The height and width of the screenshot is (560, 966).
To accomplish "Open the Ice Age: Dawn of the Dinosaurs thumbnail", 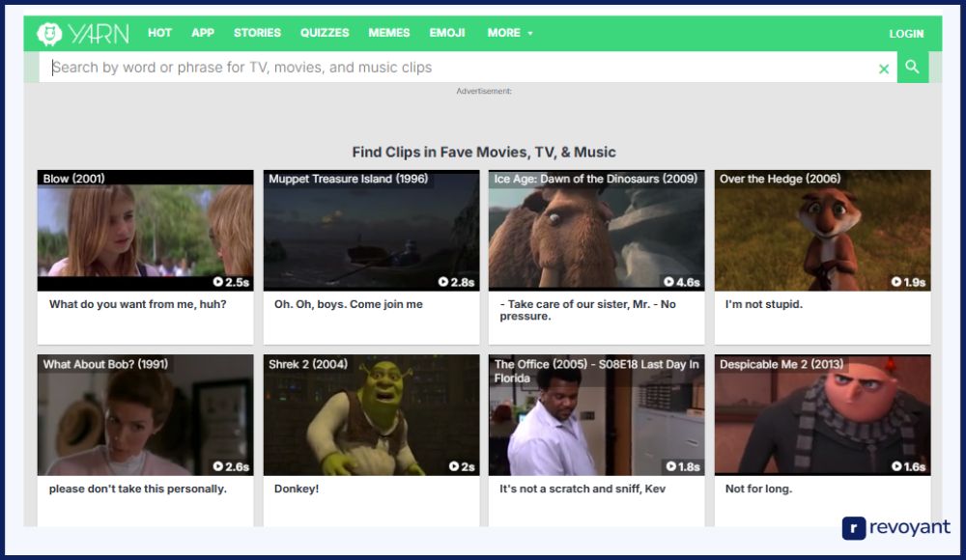I will (596, 231).
